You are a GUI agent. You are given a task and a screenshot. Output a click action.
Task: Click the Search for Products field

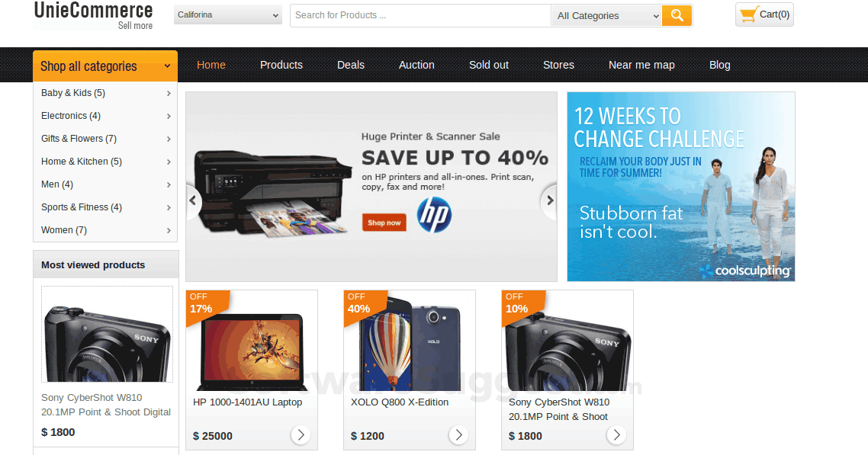coord(421,15)
